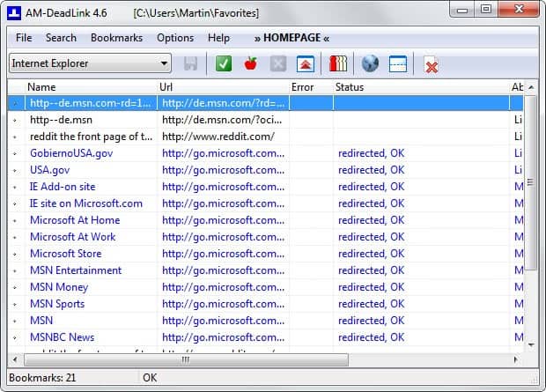Open the Bookmarks menu
The image size is (546, 392).
point(116,38)
